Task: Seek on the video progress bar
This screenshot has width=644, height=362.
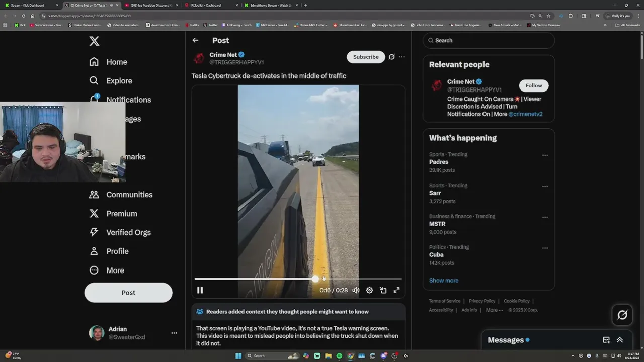Action: 298,279
